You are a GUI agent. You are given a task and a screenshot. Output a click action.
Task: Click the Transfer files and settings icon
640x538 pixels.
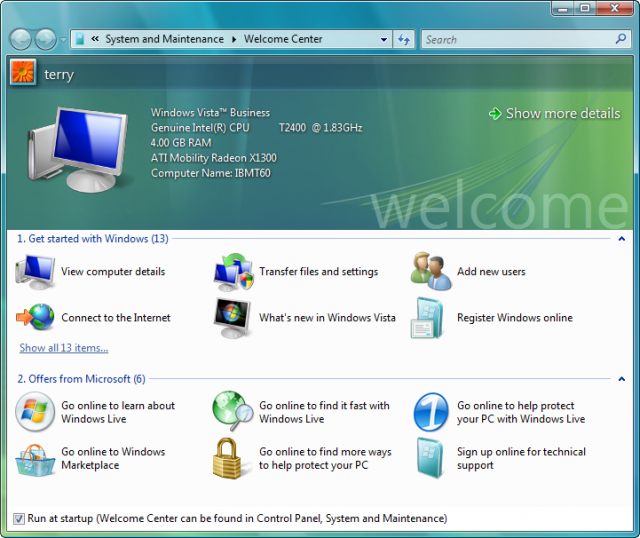(x=233, y=272)
